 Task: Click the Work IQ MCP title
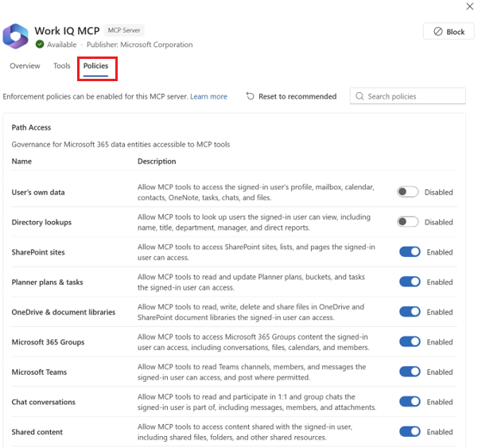(67, 31)
